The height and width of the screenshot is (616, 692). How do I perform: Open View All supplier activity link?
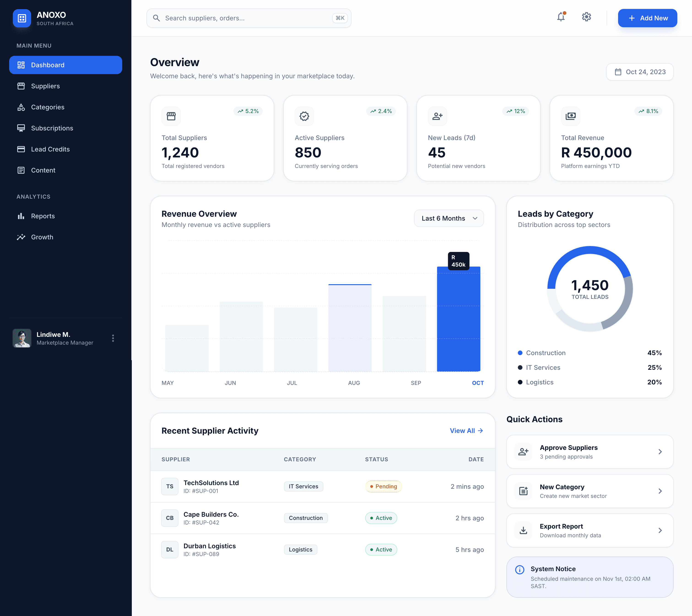point(466,430)
